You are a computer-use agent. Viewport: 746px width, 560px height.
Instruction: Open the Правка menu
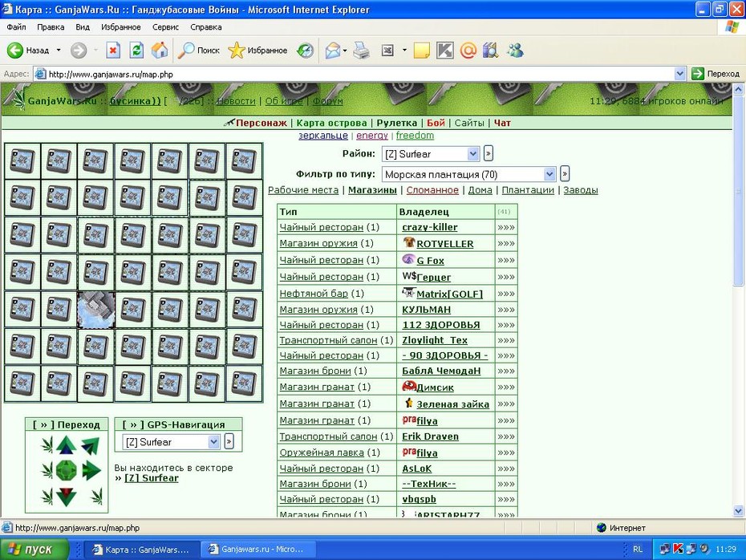pyautogui.click(x=51, y=27)
